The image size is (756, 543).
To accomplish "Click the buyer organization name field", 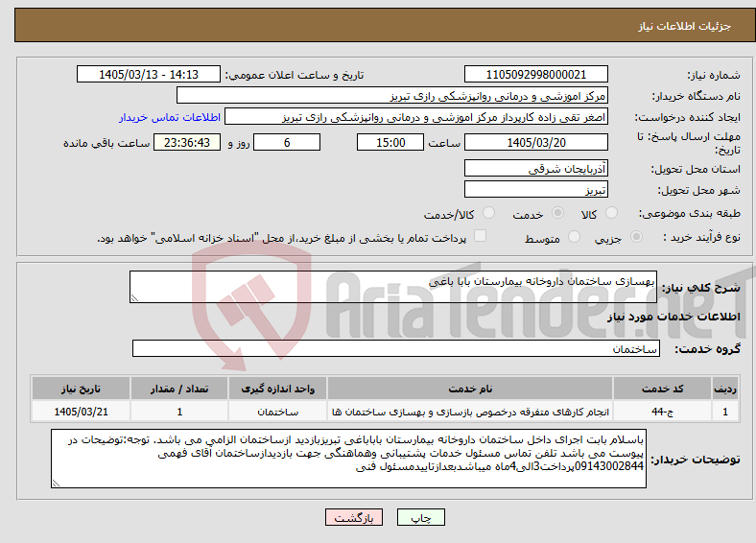I will 392,96.
